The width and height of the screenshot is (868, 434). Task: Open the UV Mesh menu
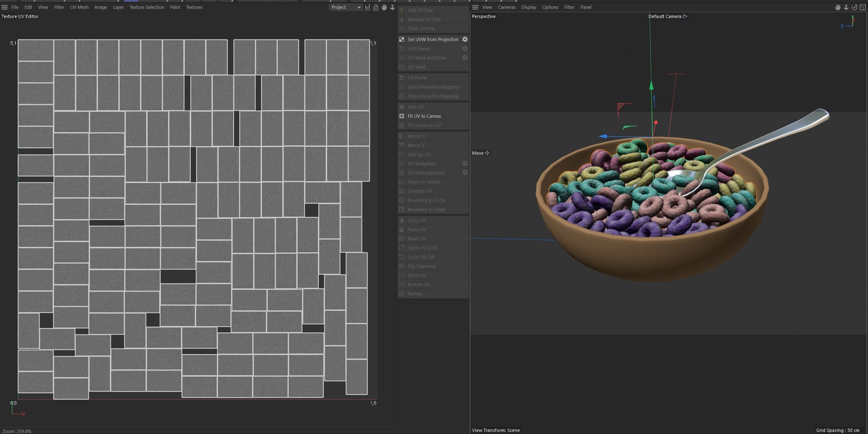(79, 7)
